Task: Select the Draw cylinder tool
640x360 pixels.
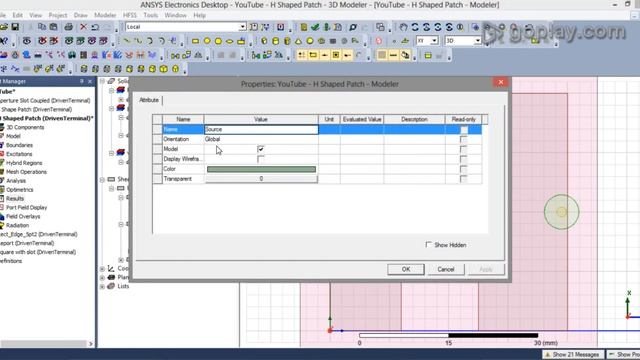Action: (276, 41)
